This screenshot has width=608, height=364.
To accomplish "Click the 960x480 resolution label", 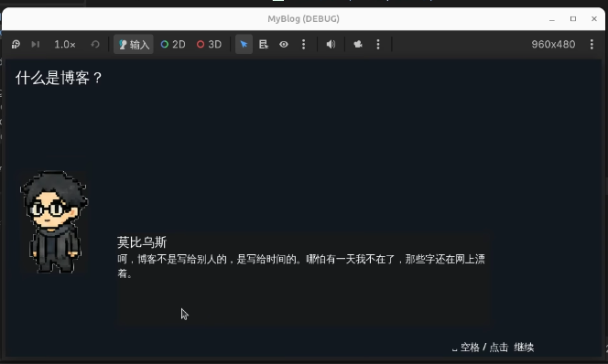I will (553, 44).
